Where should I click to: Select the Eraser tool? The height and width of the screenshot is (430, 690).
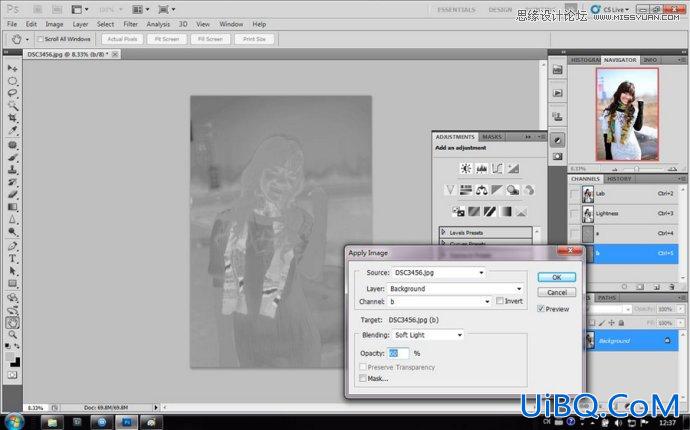click(12, 194)
